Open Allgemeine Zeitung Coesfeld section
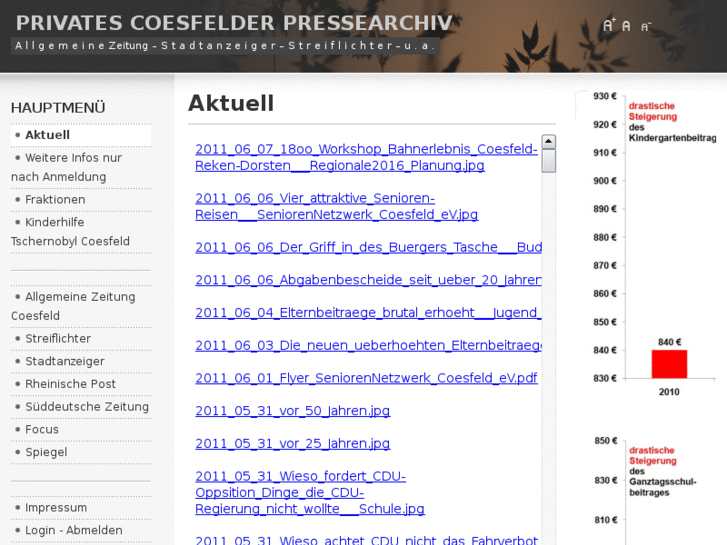Screen dimensions: 727x545 click(81, 306)
